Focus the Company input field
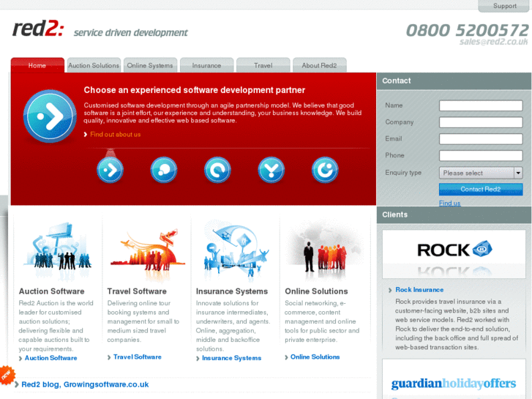532x399 pixels. tap(481, 122)
